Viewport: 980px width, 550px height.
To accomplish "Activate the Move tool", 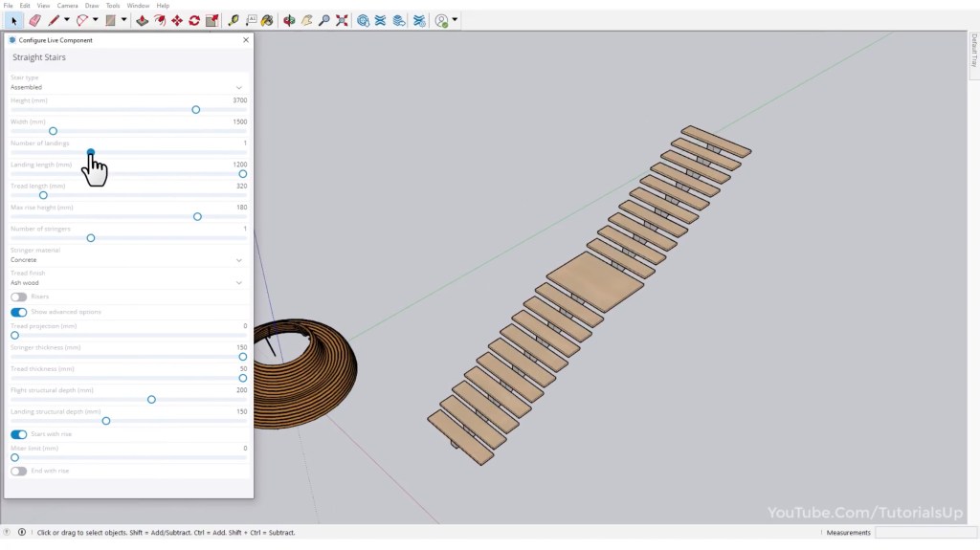I will (x=177, y=20).
